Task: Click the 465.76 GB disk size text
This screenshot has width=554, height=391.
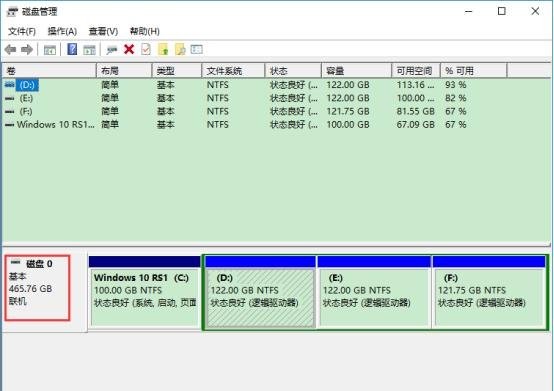Action: (x=30, y=289)
